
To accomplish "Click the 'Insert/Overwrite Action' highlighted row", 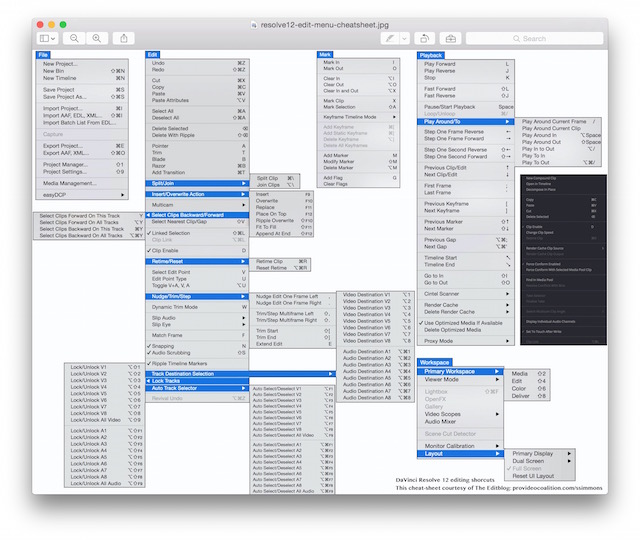I will (x=197, y=194).
